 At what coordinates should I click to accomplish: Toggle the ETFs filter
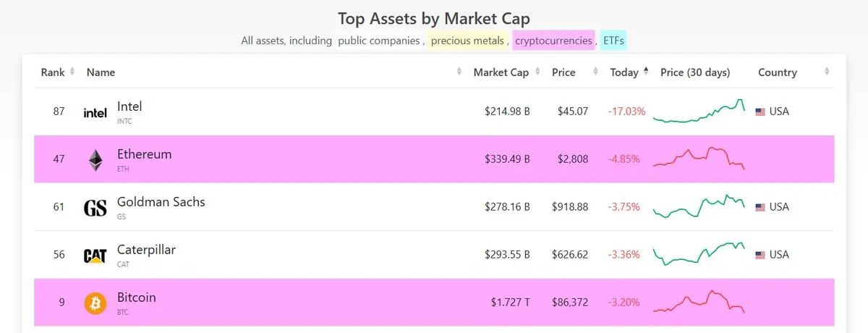(613, 41)
